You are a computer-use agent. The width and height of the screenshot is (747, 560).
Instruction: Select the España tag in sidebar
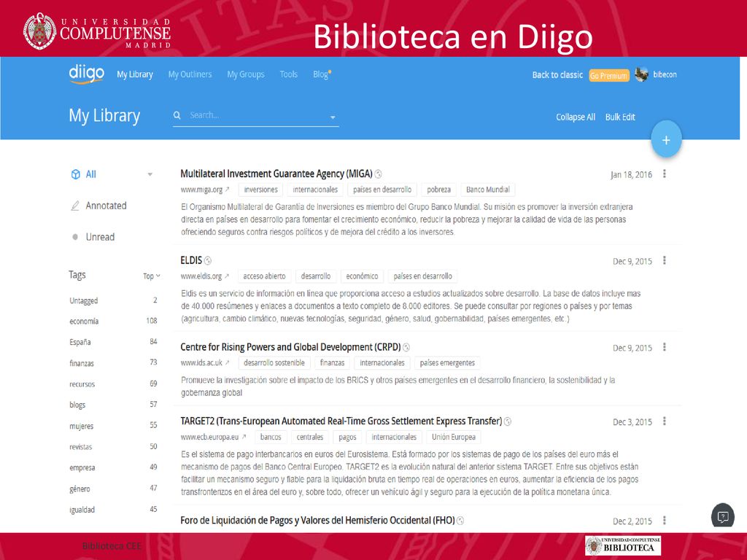click(80, 342)
